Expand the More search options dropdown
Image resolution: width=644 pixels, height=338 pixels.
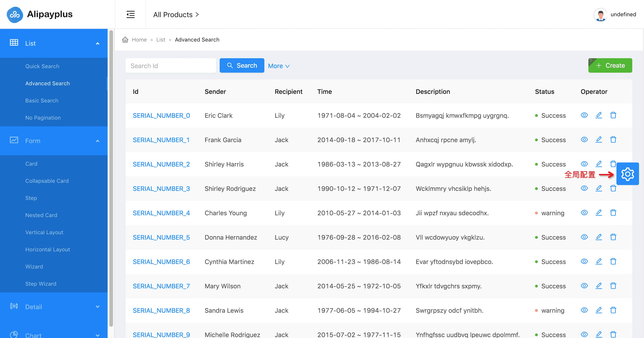point(278,66)
